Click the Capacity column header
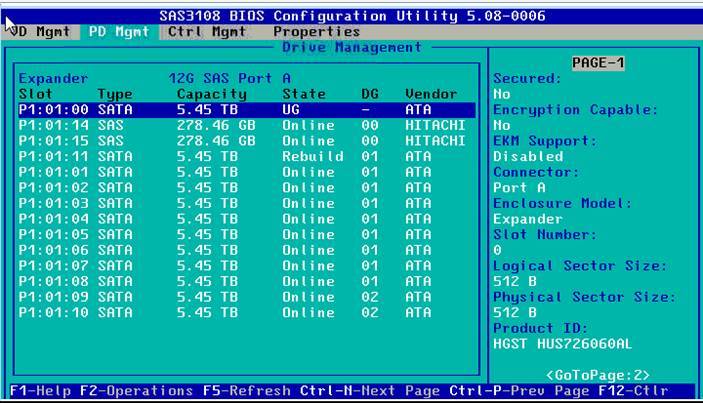The height and width of the screenshot is (403, 703). pyautogui.click(x=212, y=94)
